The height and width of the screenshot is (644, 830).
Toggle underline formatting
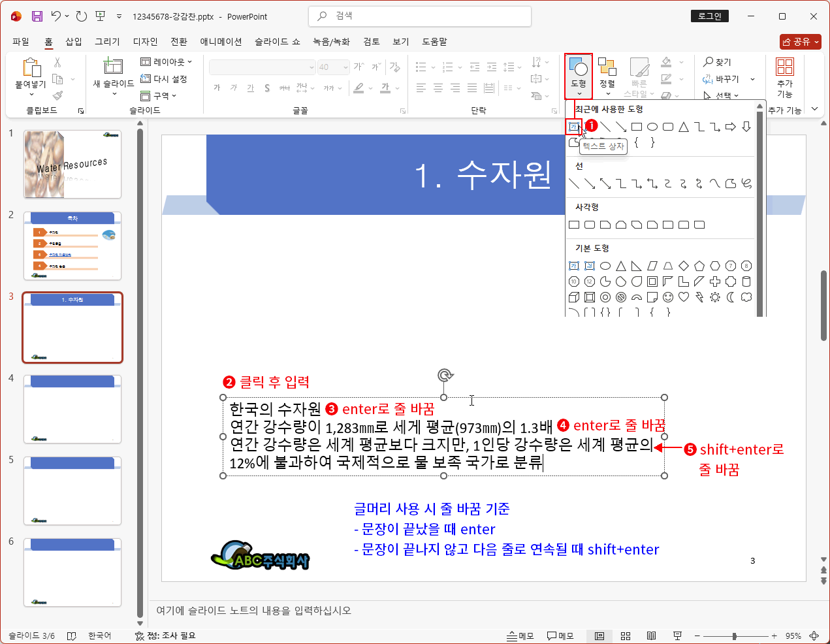(250, 87)
